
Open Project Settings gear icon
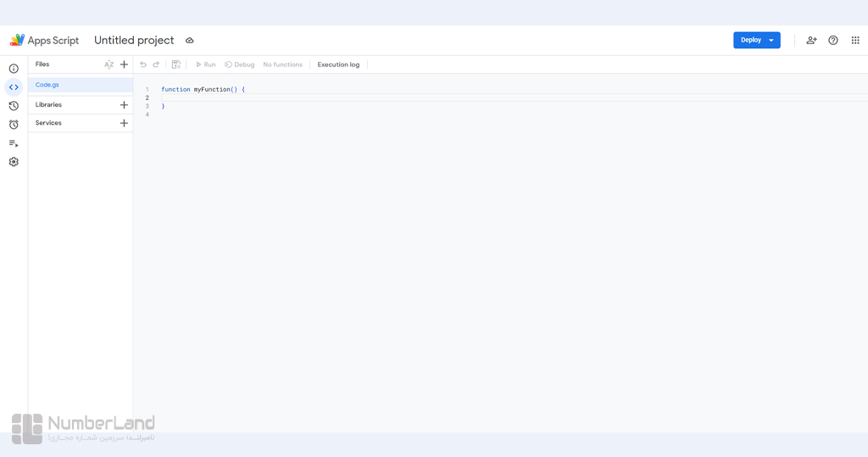coord(14,162)
